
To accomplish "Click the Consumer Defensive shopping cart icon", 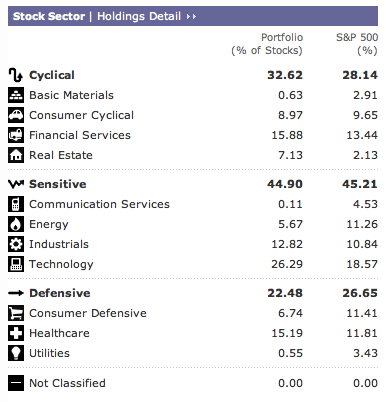I will 16,313.
